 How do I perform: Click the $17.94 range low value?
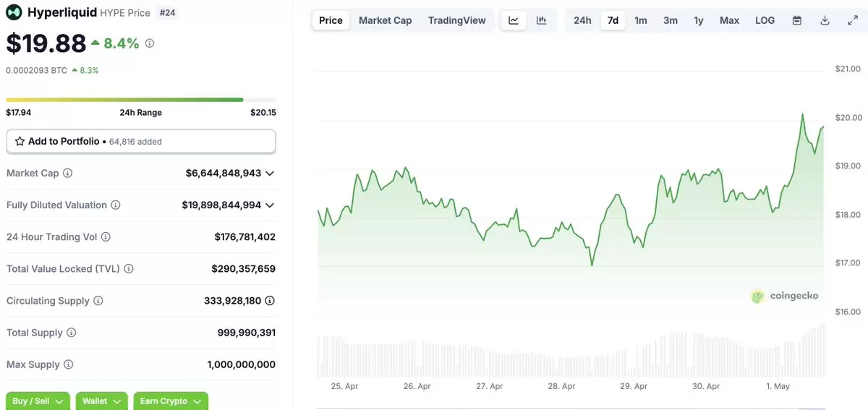(19, 113)
